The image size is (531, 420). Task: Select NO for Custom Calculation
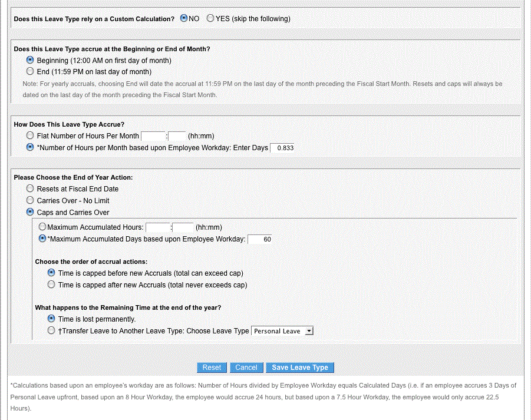click(184, 18)
